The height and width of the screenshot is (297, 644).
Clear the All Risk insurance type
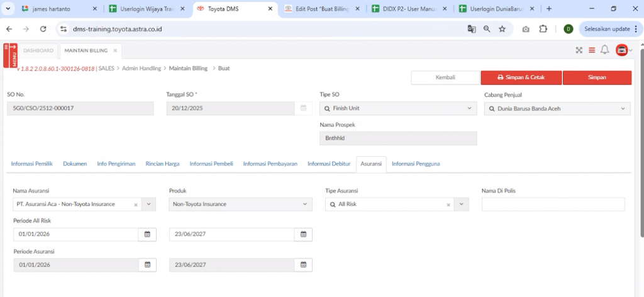pyautogui.click(x=448, y=205)
